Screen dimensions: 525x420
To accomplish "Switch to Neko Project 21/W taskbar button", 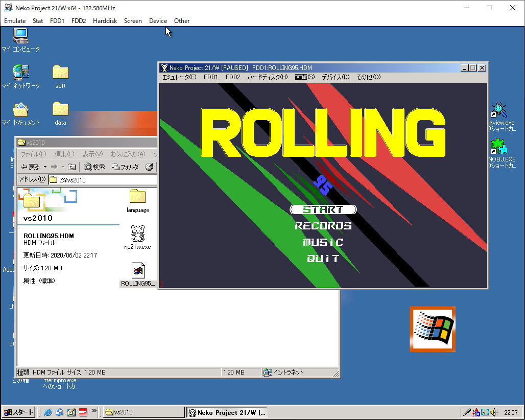I will (x=227, y=412).
